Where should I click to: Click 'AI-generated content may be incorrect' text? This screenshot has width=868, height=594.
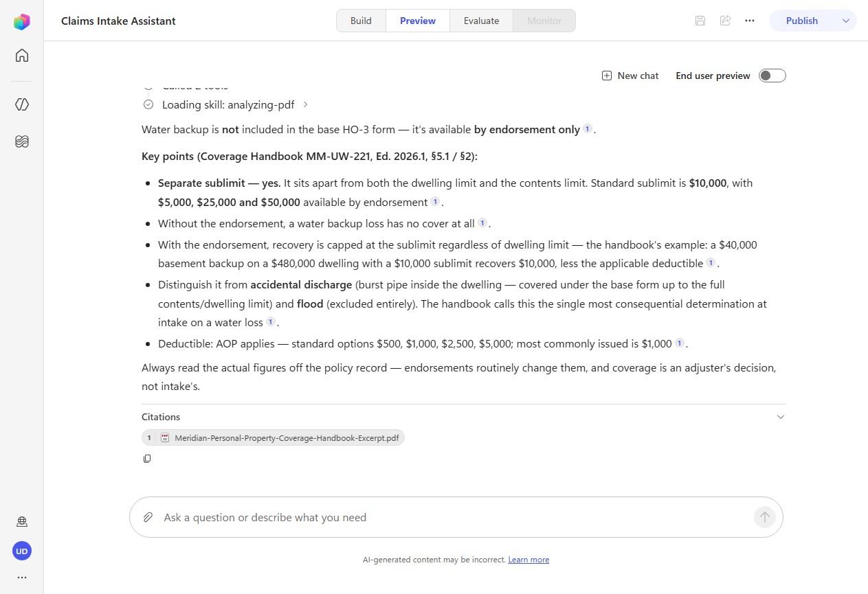[x=434, y=560]
